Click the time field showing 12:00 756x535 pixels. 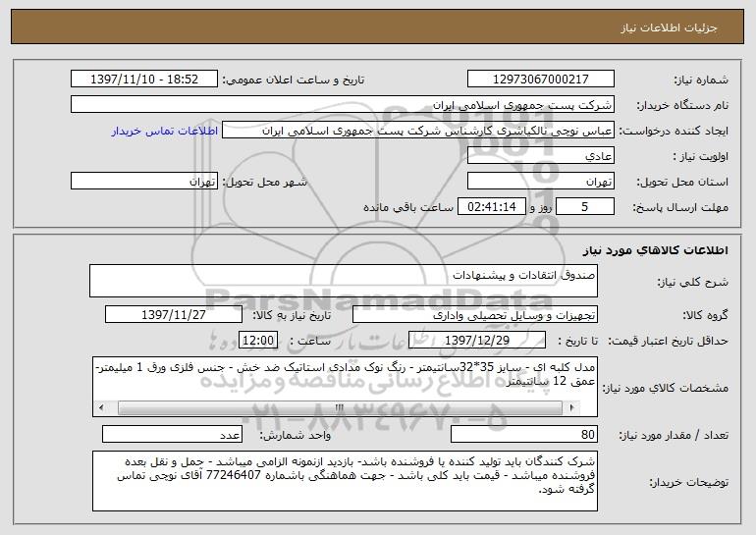click(x=258, y=341)
